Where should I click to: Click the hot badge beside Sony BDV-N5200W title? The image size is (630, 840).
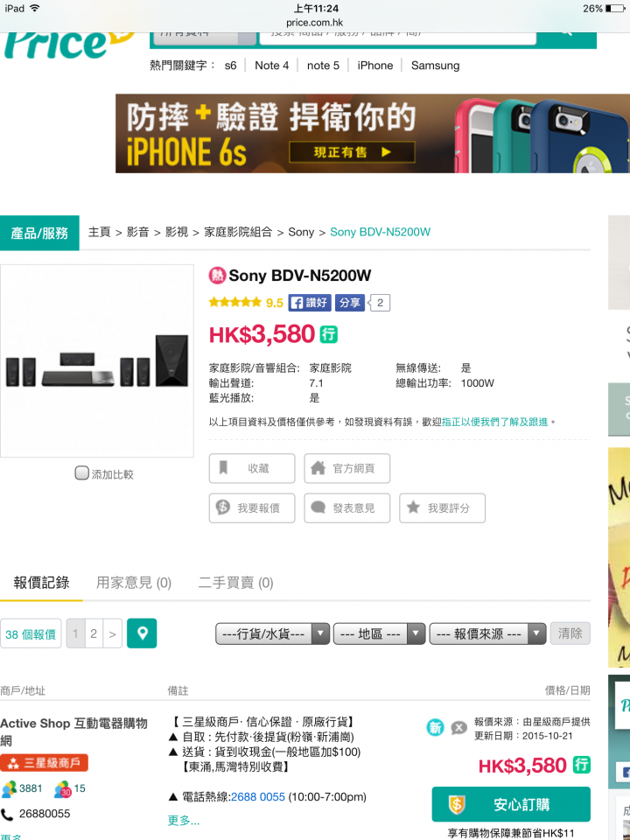point(217,276)
